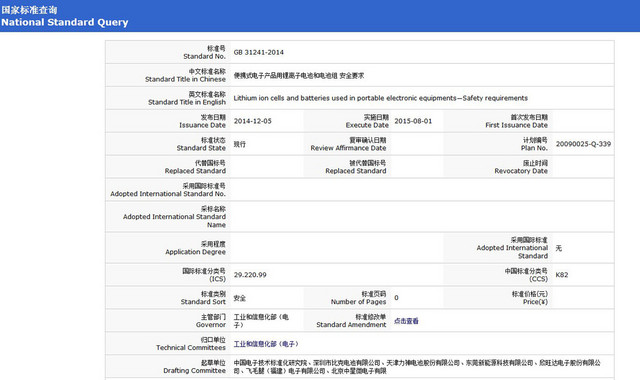Open the 点击查看 Standard Amendment link

point(406,321)
